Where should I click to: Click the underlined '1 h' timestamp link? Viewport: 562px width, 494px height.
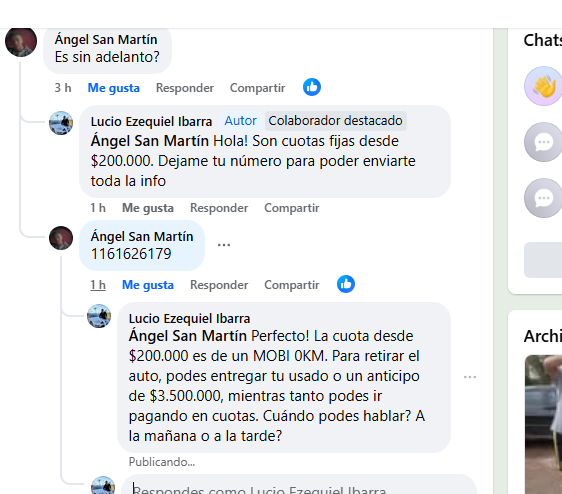[98, 285]
